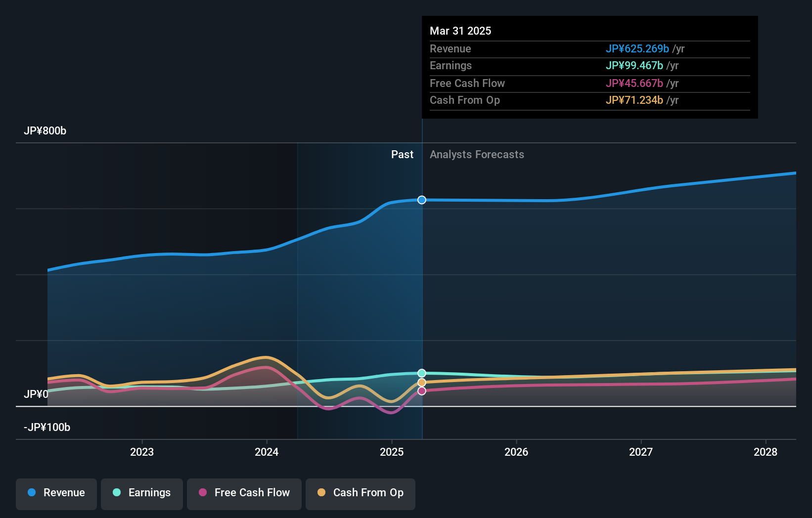
Task: Click the pink Free Cash Flow legend dot
Action: (203, 493)
